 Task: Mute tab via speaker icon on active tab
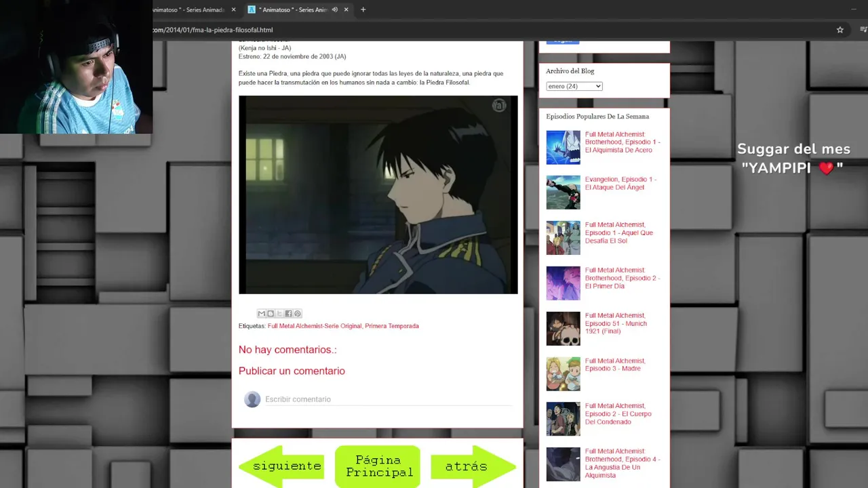[334, 9]
